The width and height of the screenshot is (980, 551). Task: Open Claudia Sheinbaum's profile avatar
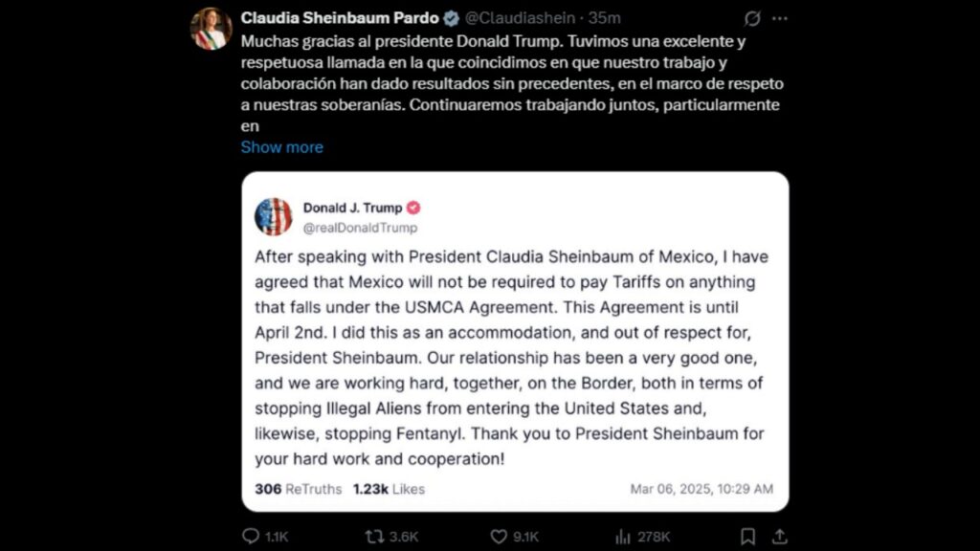click(x=212, y=29)
